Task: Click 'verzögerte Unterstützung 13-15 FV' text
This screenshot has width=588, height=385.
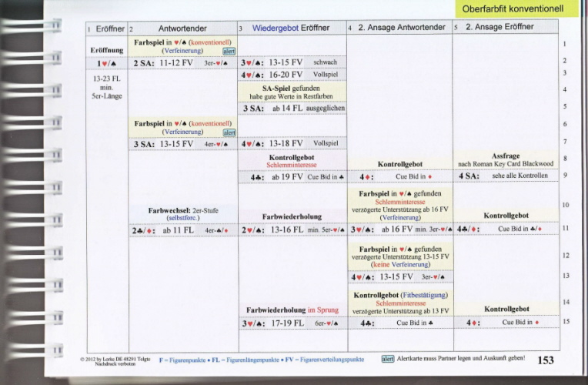Action: 400,257
